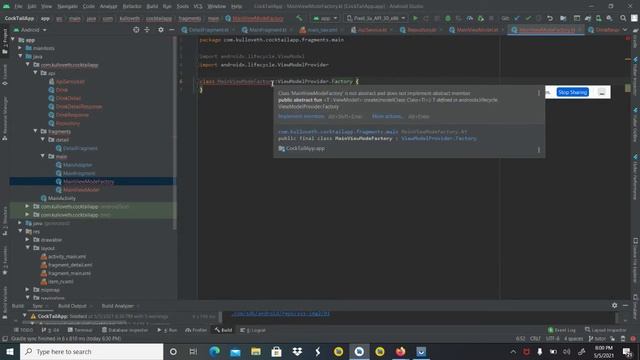Viewport: 640px width, 360px height.
Task: Open Event Log from status bar
Action: point(562,330)
